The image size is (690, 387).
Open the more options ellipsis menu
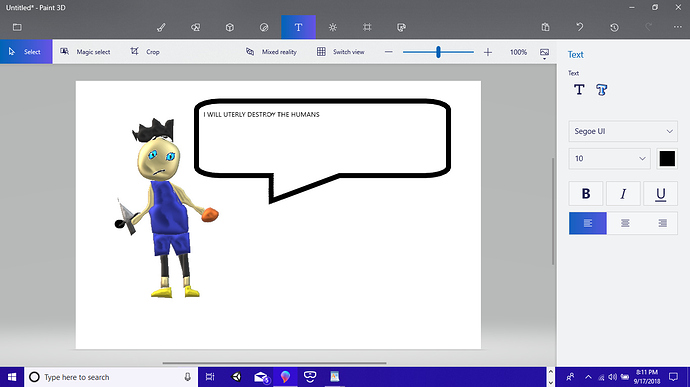point(678,27)
